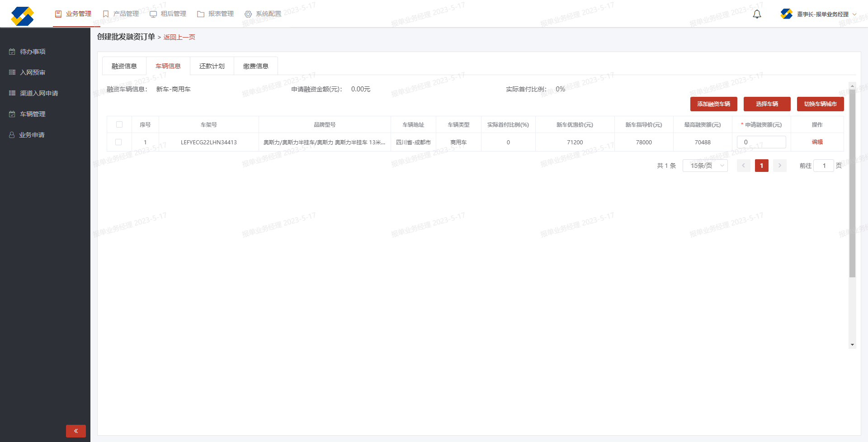
Task: Open 车辆管理 sidebar item
Action: point(33,114)
